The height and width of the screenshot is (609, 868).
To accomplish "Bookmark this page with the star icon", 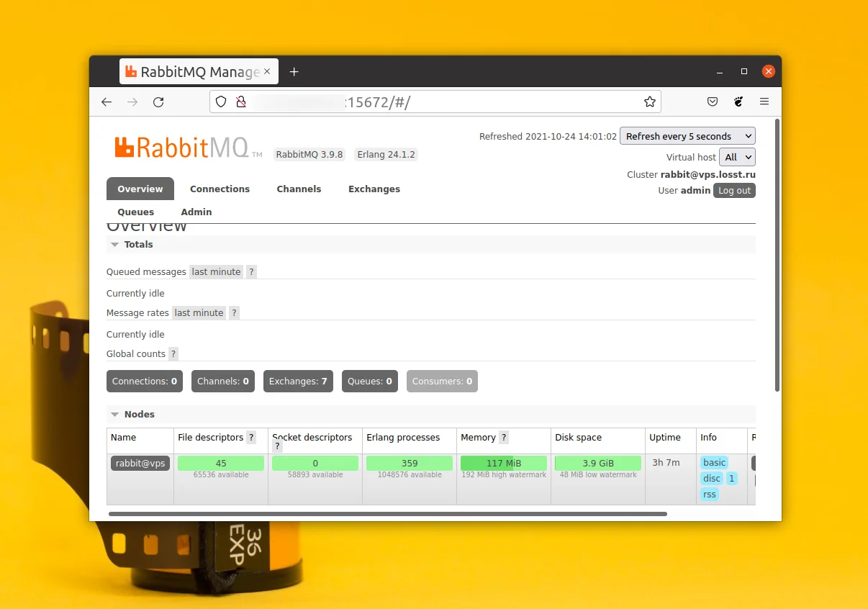I will (649, 102).
